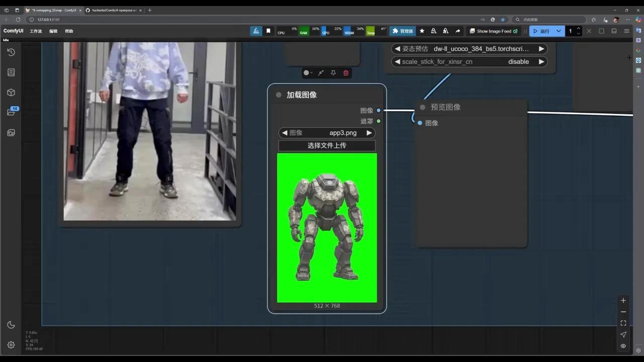
Task: Open the node color picker dropdown
Action: point(307,73)
